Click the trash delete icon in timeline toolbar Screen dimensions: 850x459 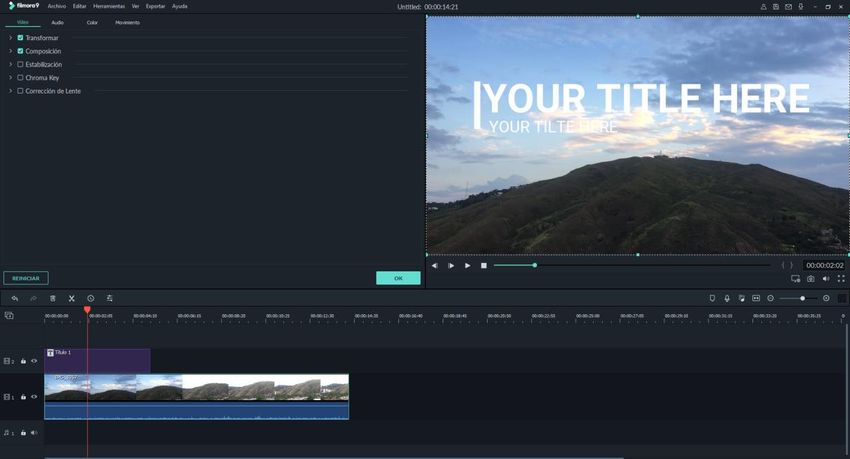(53, 298)
